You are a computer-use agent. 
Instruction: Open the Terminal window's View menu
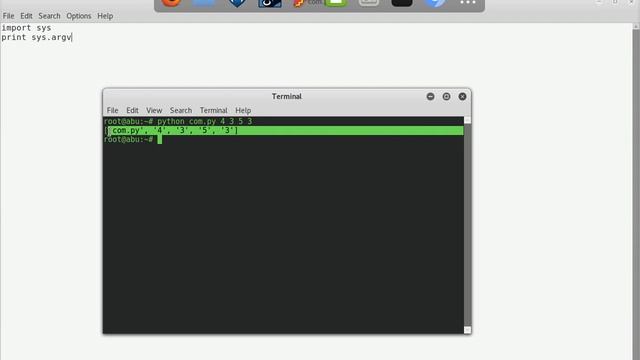pos(154,110)
